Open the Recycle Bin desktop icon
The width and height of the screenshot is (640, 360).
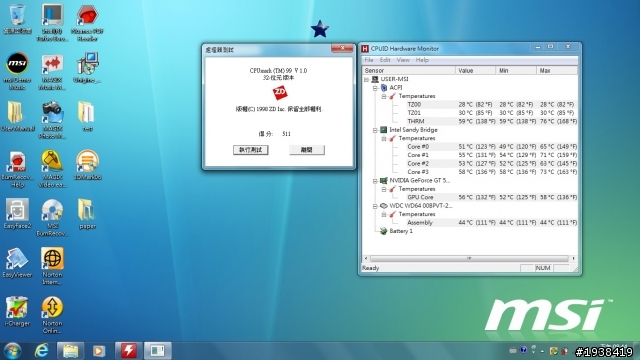coord(17,18)
